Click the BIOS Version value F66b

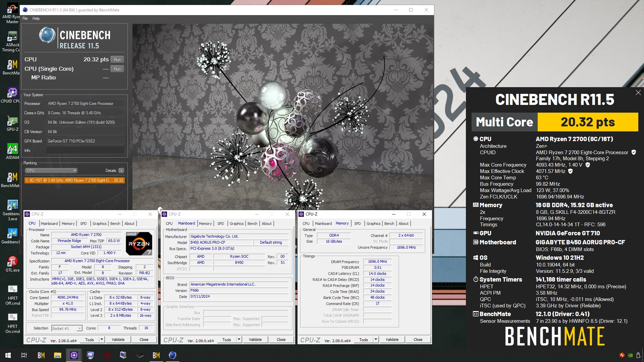click(239, 291)
